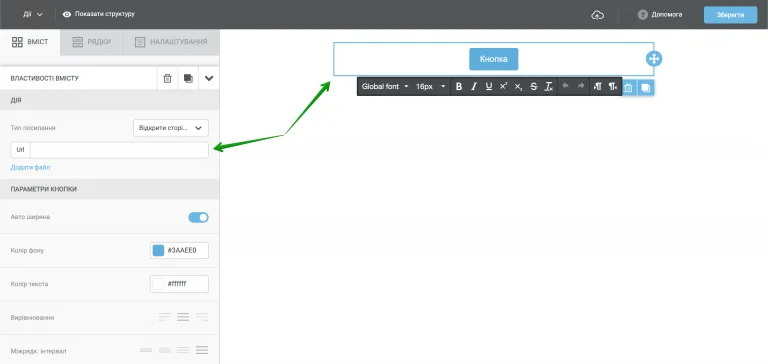Set button alignment to left
Screen dimensions: 768x364
point(165,317)
